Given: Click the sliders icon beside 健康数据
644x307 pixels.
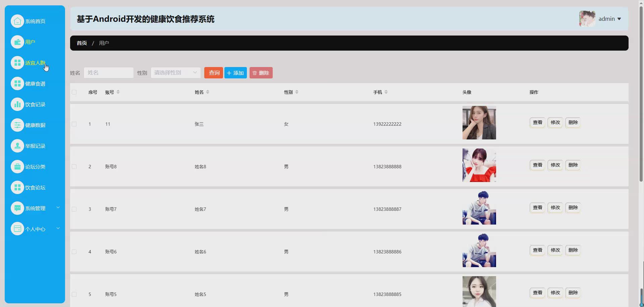Looking at the screenshot, I should pos(17,125).
